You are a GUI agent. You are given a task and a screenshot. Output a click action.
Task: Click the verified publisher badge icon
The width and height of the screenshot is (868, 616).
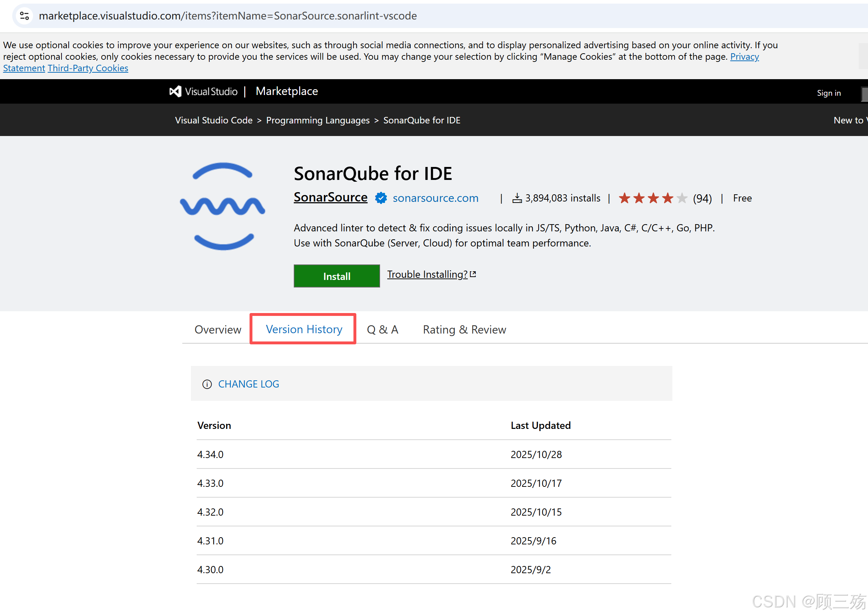point(380,198)
